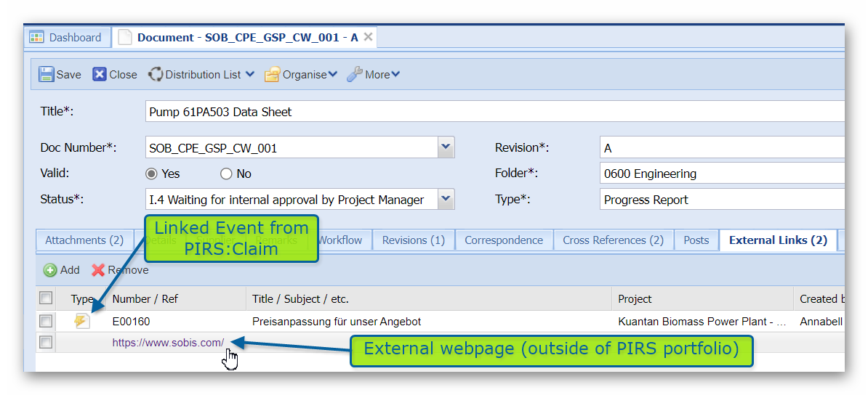Click the lightning event icon for E00160
868x395 pixels.
click(82, 321)
